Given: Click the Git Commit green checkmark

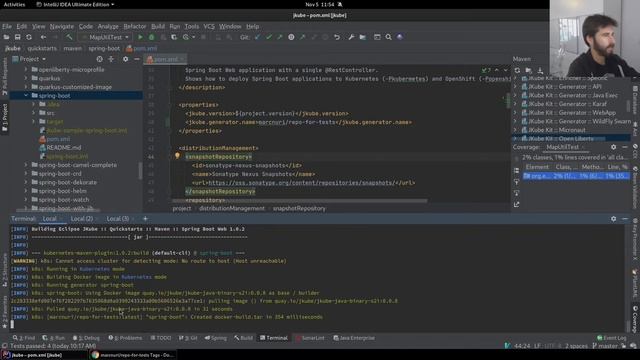Looking at the screenshot, I should [269, 37].
